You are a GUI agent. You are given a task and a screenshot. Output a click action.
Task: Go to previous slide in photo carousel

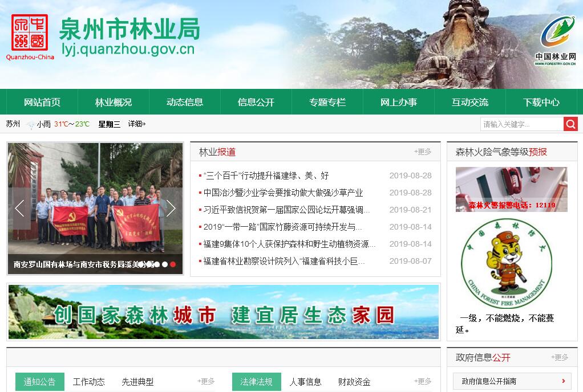[19, 209]
